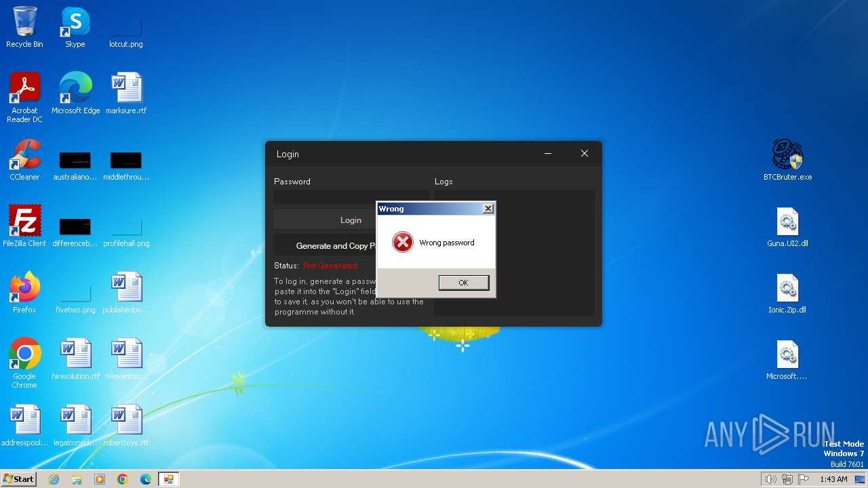Open Windows Media Player from taskbar
Image resolution: width=868 pixels, height=488 pixels.
[100, 479]
